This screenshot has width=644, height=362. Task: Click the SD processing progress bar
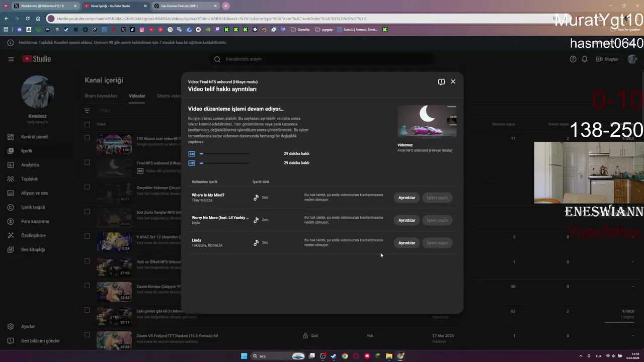point(224,154)
